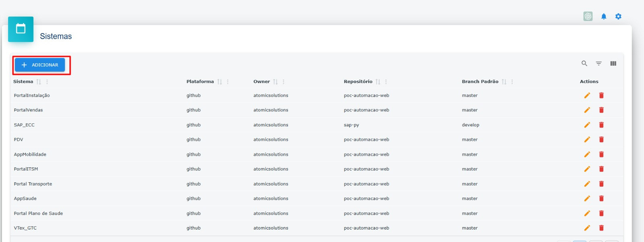Select the SAP_ECC system name
Screen dimensions: 644x242
click(x=24, y=125)
